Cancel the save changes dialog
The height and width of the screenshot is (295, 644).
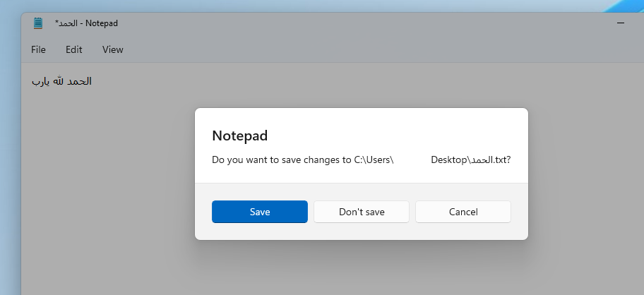pos(463,212)
